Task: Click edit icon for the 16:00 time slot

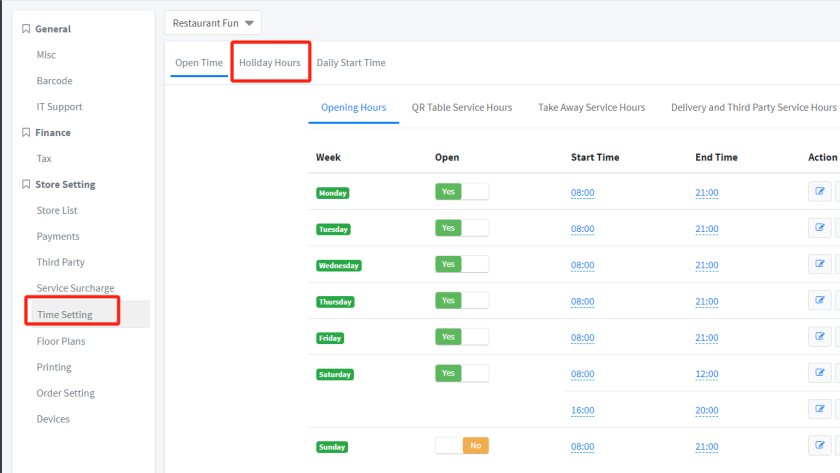Action: [820, 409]
